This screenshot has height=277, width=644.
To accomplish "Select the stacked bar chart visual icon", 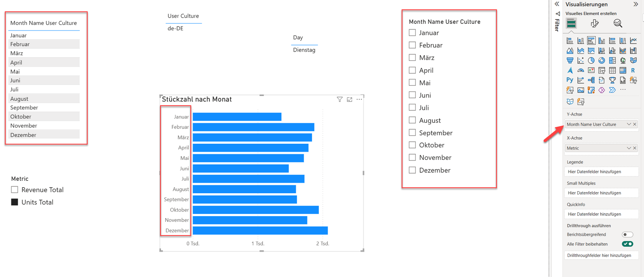I will 570,40.
